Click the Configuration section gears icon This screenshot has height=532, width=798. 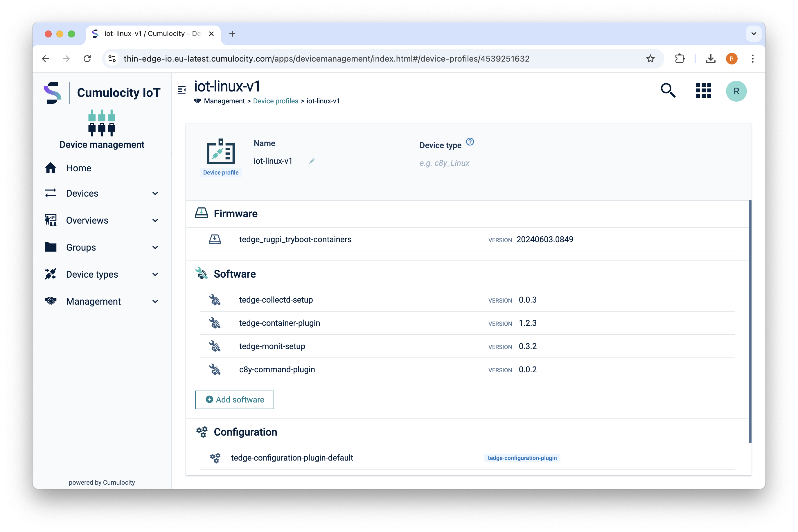(202, 432)
